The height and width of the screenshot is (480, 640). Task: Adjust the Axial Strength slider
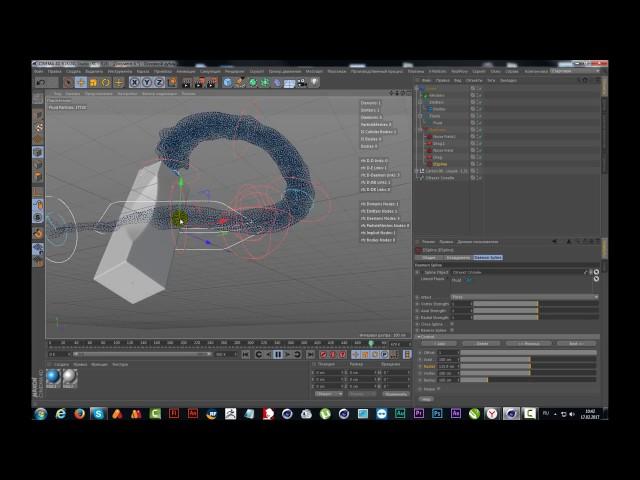pyautogui.click(x=536, y=311)
